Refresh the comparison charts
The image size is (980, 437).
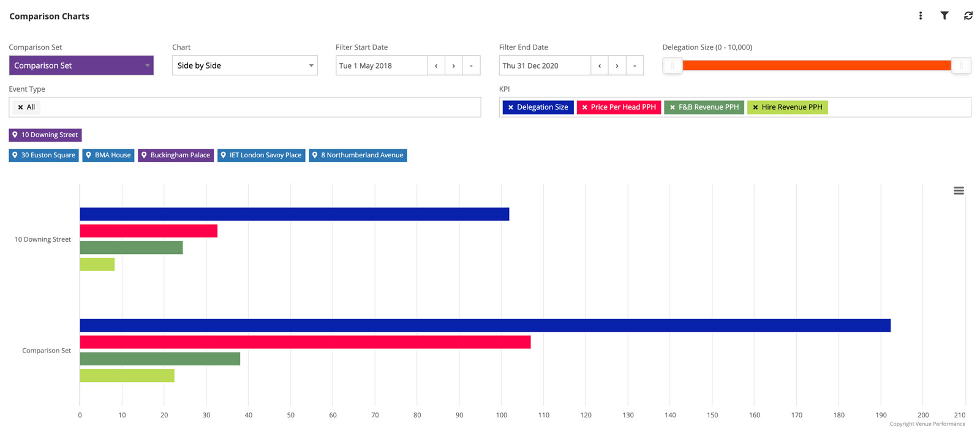pos(968,16)
